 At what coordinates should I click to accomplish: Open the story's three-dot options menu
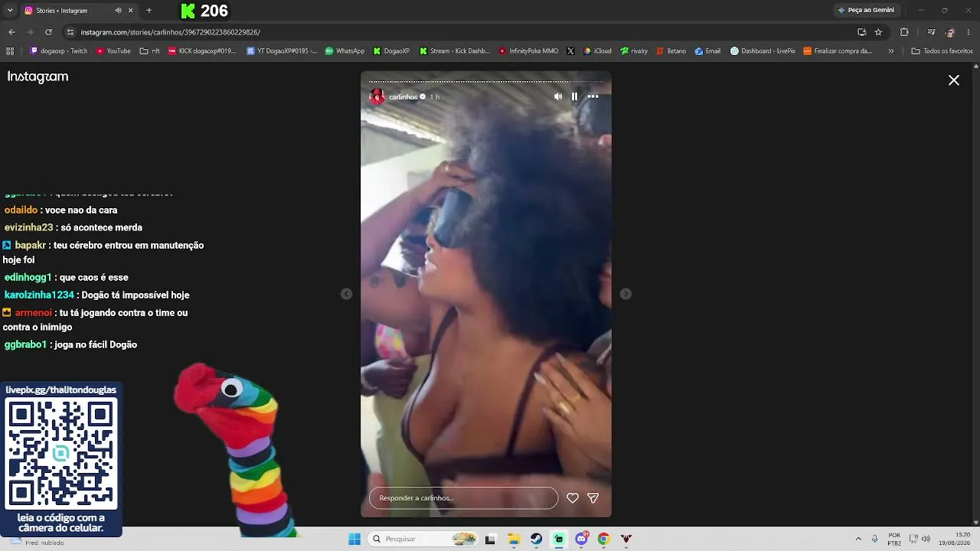(x=593, y=96)
